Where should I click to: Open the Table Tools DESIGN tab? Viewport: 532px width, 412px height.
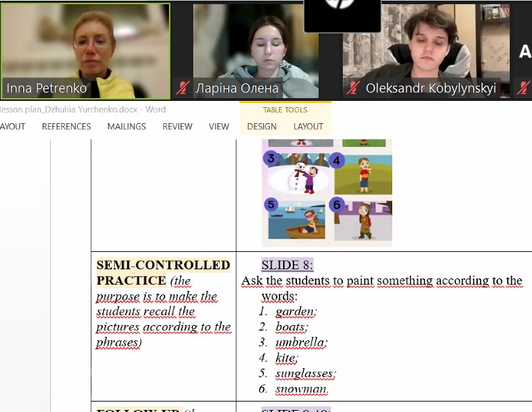261,127
